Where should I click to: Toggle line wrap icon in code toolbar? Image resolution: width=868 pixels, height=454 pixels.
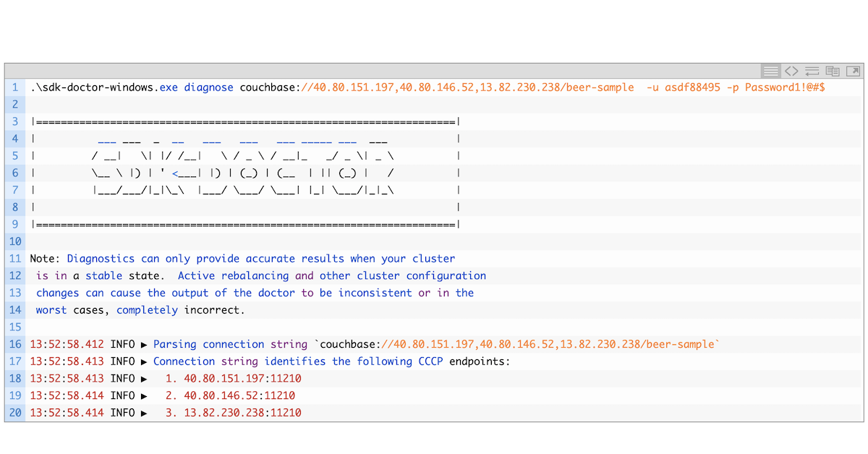point(812,71)
